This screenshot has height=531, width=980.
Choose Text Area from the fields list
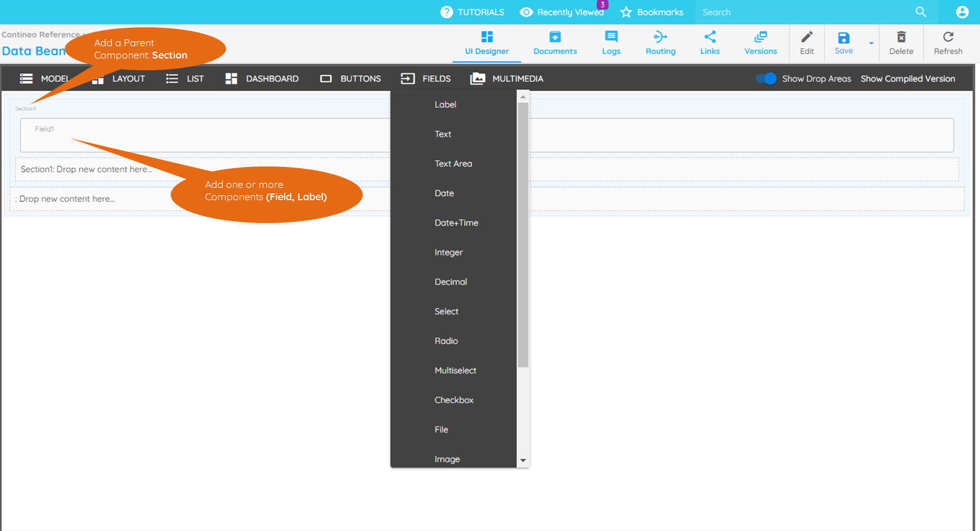pyautogui.click(x=453, y=164)
